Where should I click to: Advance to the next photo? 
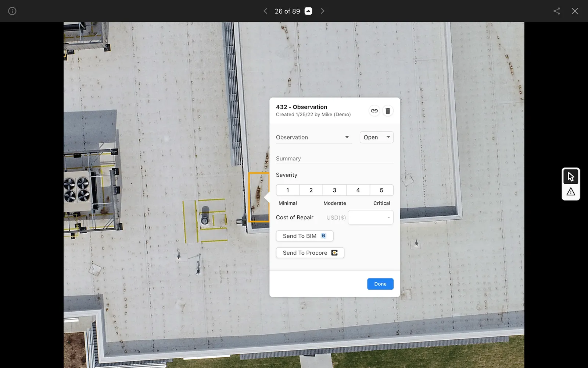point(322,11)
